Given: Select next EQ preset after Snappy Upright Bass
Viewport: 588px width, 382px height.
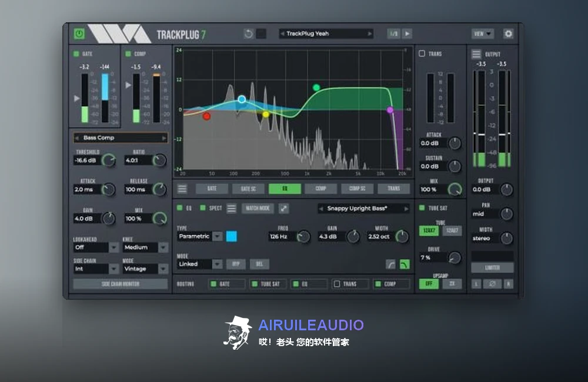Looking at the screenshot, I should 406,209.
